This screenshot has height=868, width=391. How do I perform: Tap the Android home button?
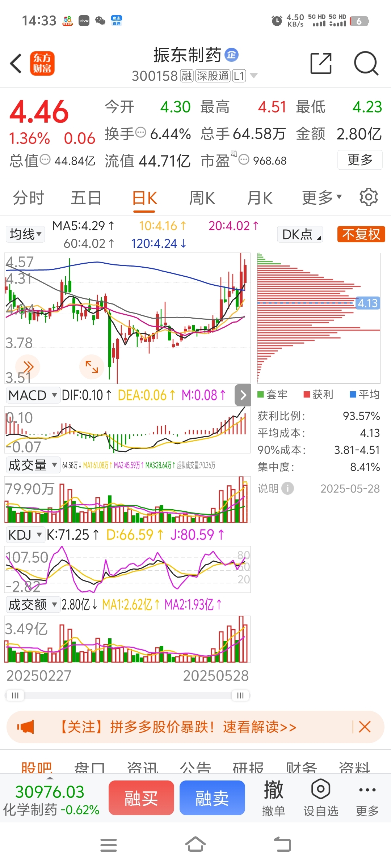click(x=195, y=845)
